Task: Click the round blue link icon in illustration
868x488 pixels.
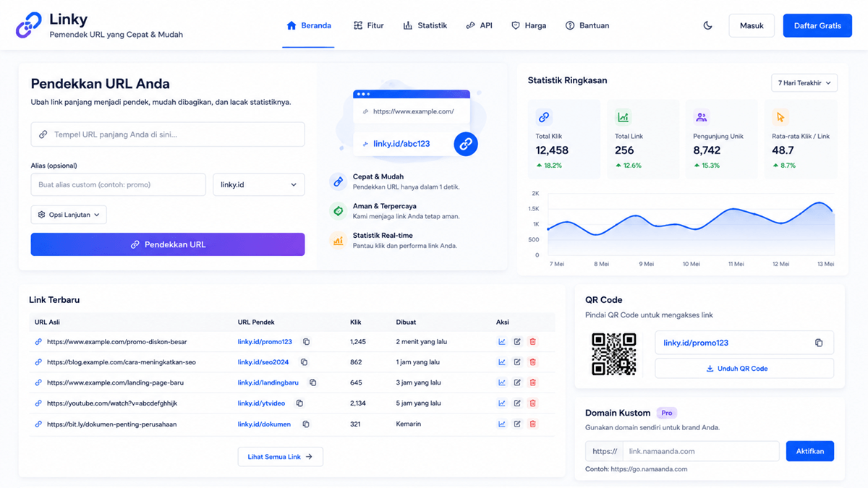Action: (x=466, y=144)
